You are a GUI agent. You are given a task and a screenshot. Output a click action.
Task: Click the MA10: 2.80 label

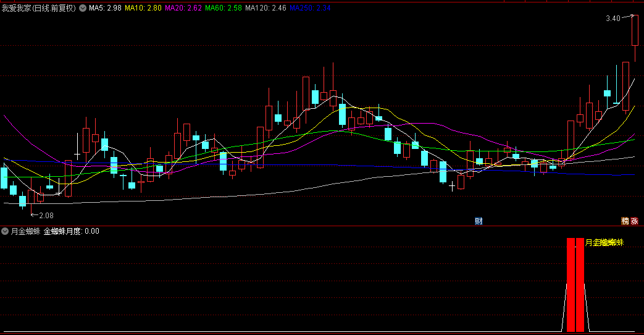tap(143, 8)
